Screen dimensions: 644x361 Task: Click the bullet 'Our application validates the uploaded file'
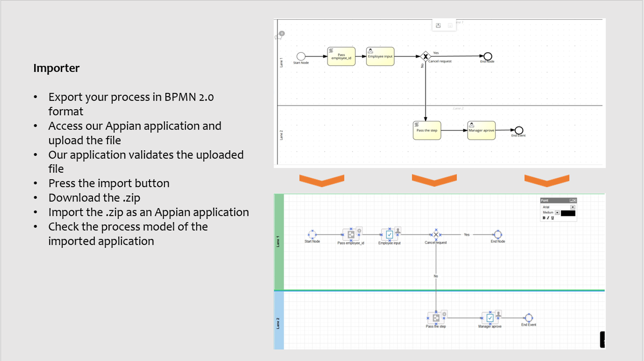point(146,162)
